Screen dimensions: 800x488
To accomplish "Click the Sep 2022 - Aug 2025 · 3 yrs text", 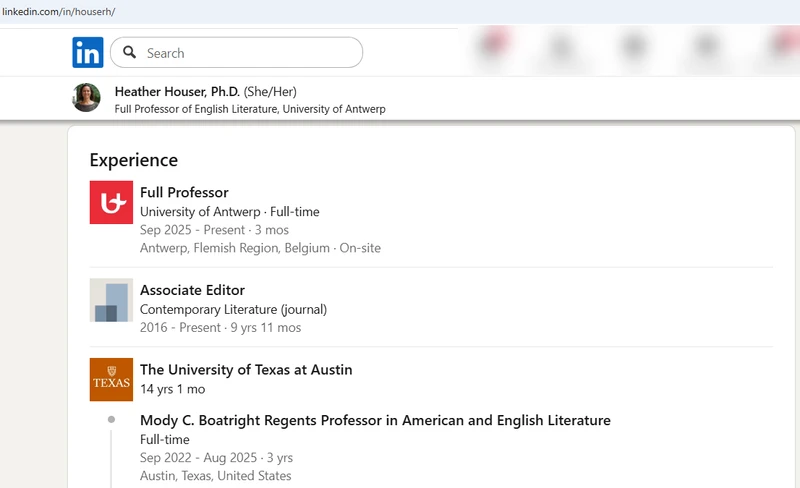I will coord(216,457).
